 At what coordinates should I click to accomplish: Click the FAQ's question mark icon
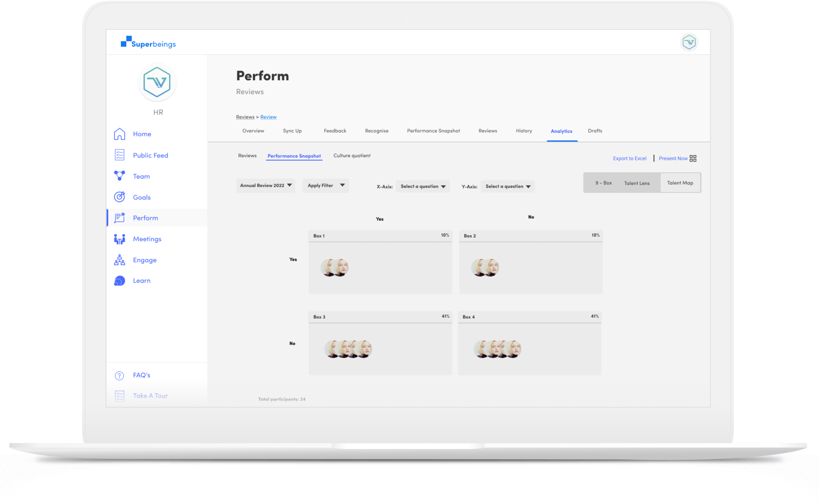pyautogui.click(x=119, y=376)
